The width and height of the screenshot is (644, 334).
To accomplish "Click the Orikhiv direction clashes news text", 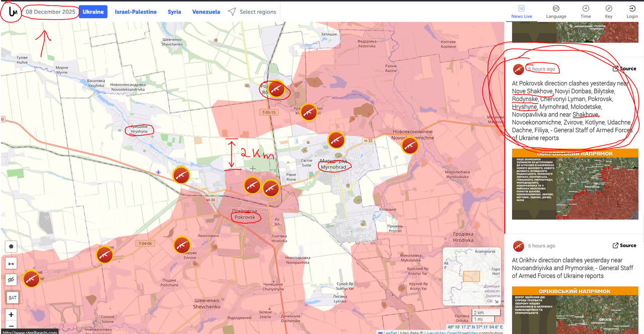I will pos(573,268).
